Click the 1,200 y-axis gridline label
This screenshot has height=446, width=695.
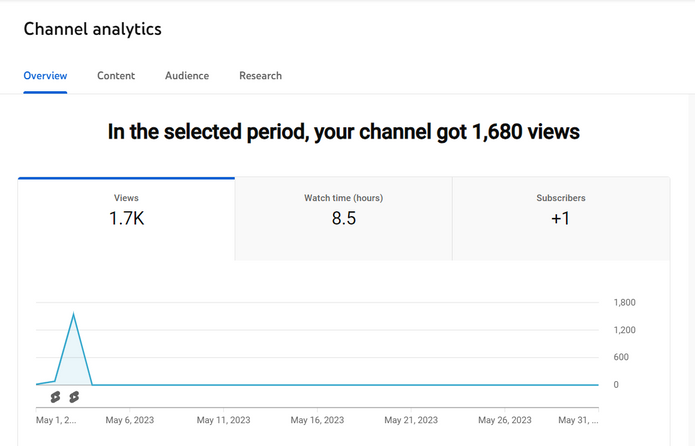pos(625,330)
